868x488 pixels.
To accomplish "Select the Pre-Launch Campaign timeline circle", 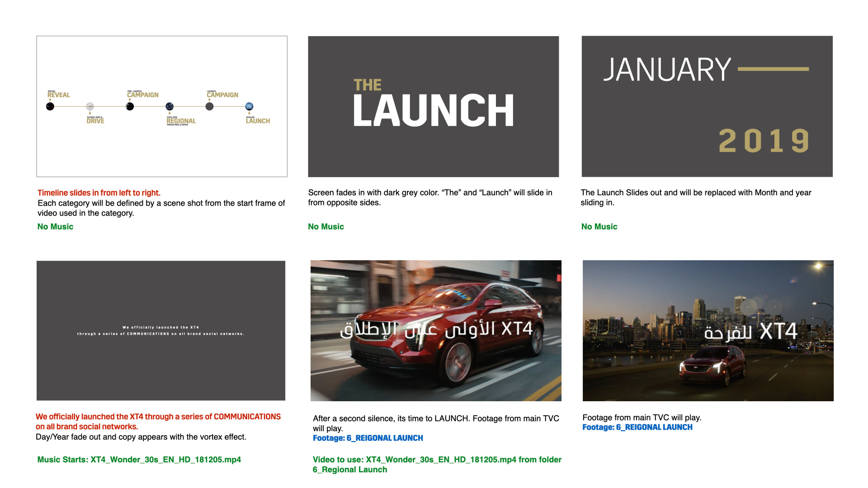I will [130, 107].
